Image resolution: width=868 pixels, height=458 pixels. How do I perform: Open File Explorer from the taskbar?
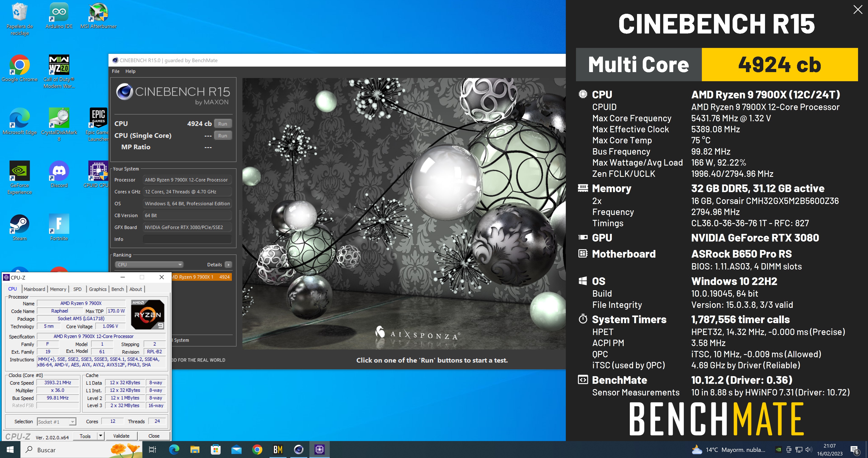point(195,450)
